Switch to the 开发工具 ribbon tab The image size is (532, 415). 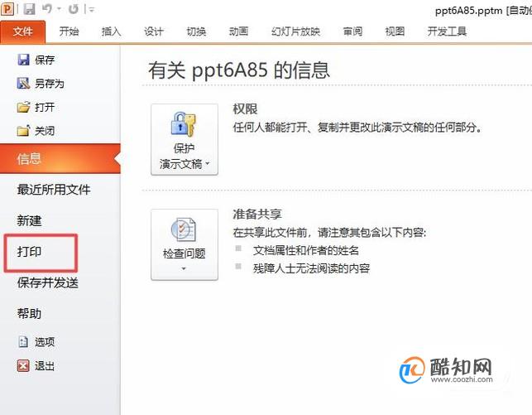(447, 31)
